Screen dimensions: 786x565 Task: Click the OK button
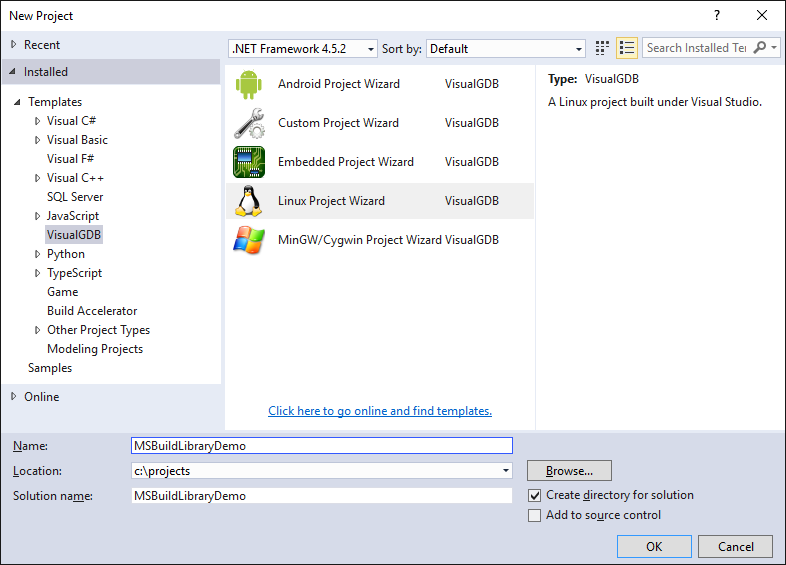coord(654,546)
